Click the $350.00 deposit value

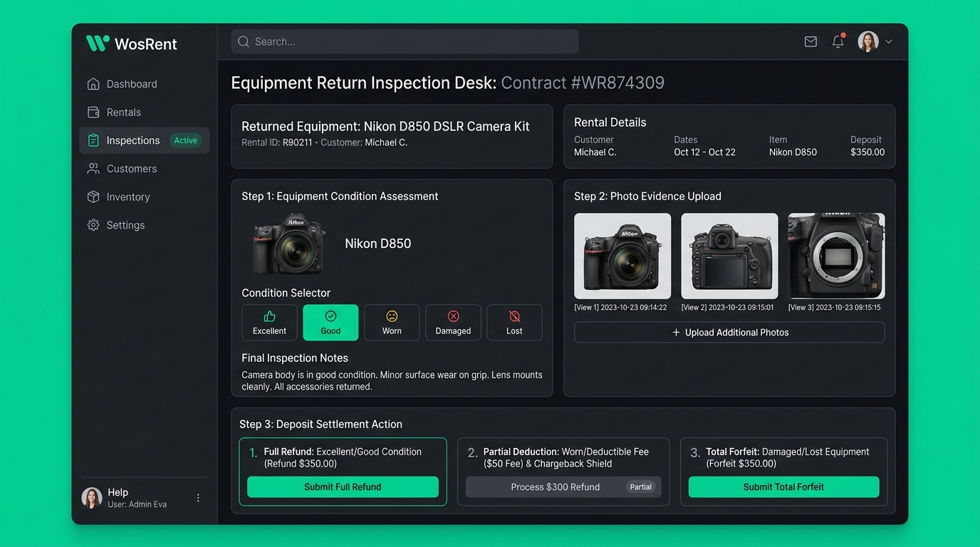[867, 152]
